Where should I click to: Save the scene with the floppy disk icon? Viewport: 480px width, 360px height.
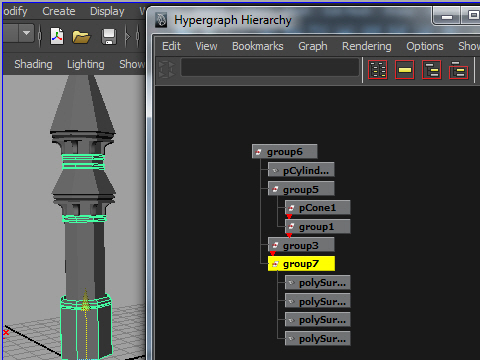coord(109,37)
